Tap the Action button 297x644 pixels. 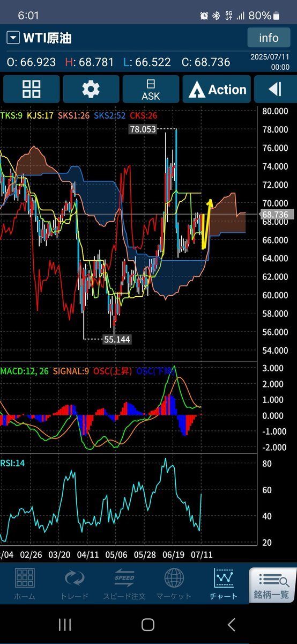point(217,89)
